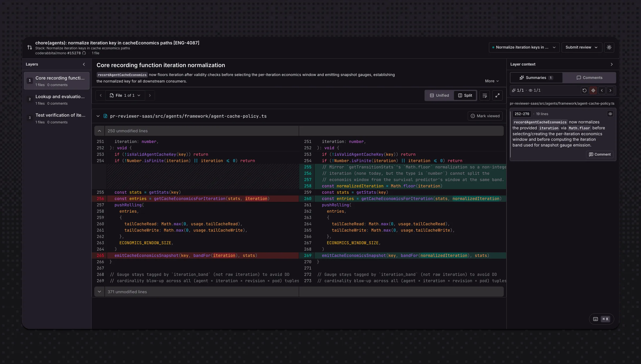Go to previous summary in Layer context

[x=602, y=91]
